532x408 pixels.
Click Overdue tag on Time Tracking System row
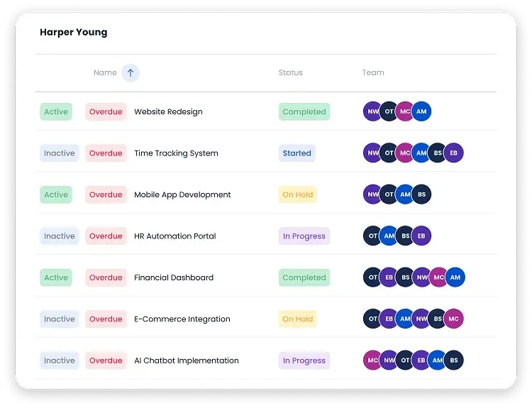tap(106, 153)
